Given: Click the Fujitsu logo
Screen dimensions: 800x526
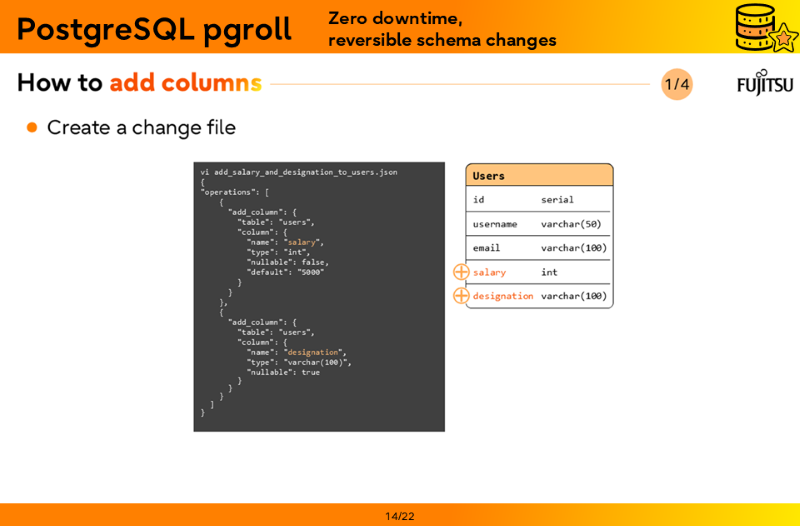Looking at the screenshot, I should [x=765, y=83].
